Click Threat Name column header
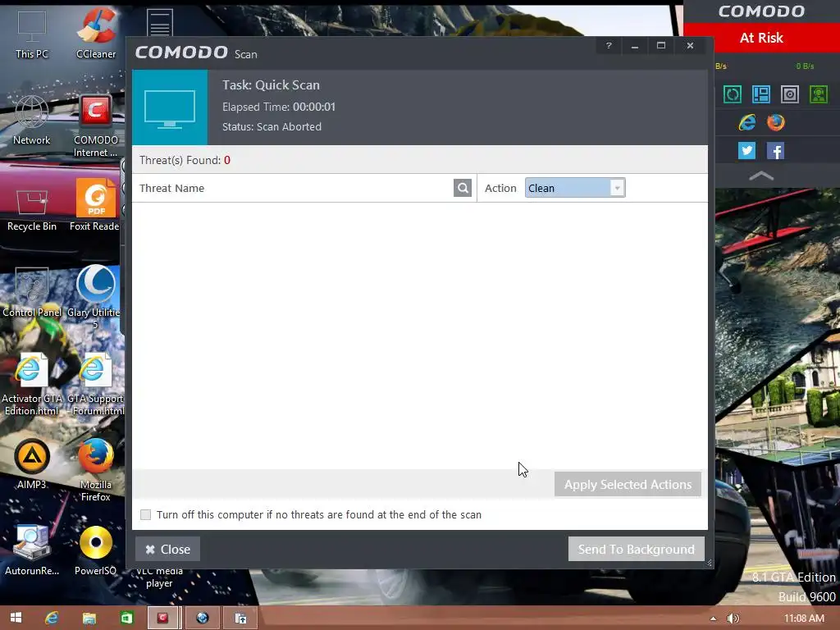 tap(171, 188)
